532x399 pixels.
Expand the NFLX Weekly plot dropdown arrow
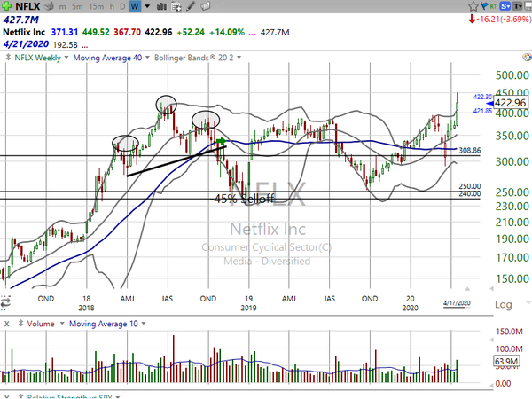[x=66, y=58]
